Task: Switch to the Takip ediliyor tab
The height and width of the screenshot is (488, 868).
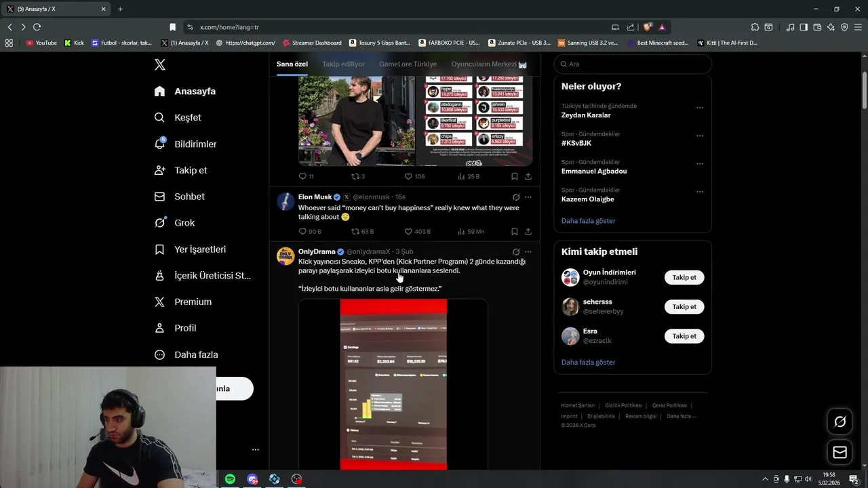Action: pos(343,64)
